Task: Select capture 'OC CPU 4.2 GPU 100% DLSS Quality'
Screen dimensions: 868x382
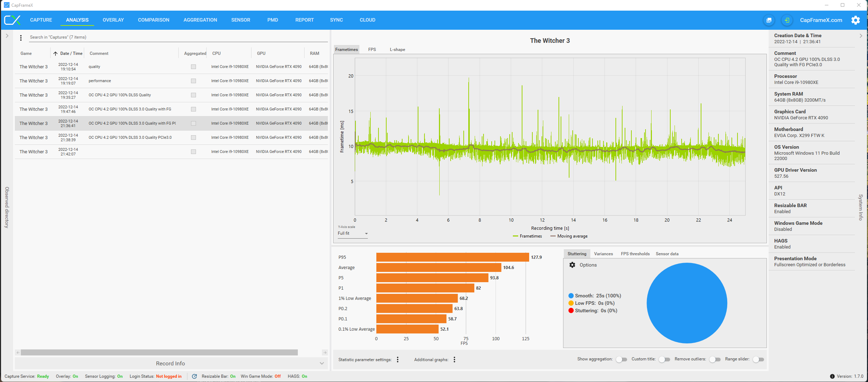Action: (171, 95)
